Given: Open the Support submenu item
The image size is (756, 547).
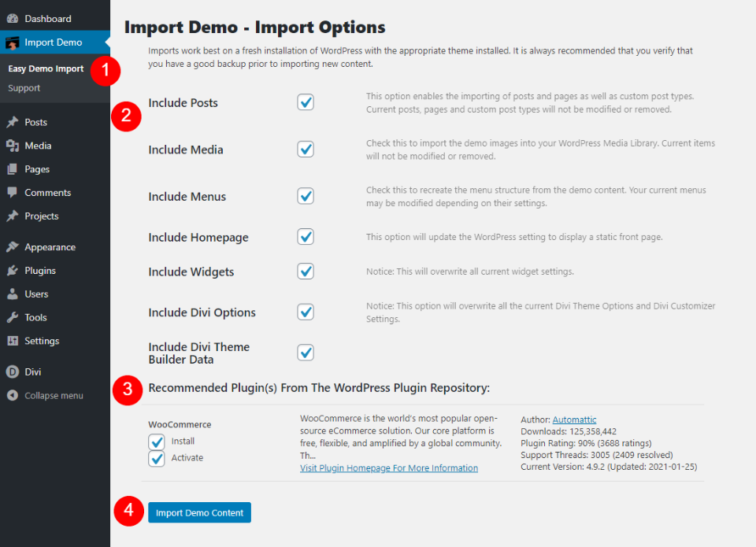Looking at the screenshot, I should click(24, 88).
